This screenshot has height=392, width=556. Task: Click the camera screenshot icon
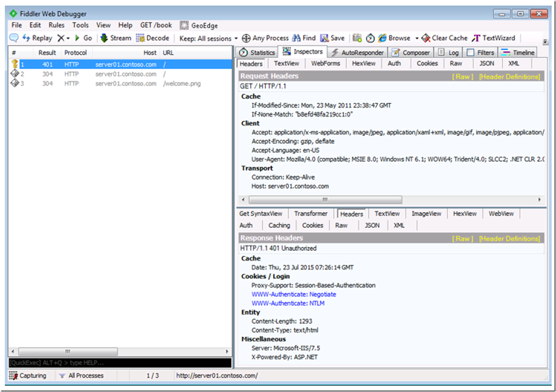(357, 38)
